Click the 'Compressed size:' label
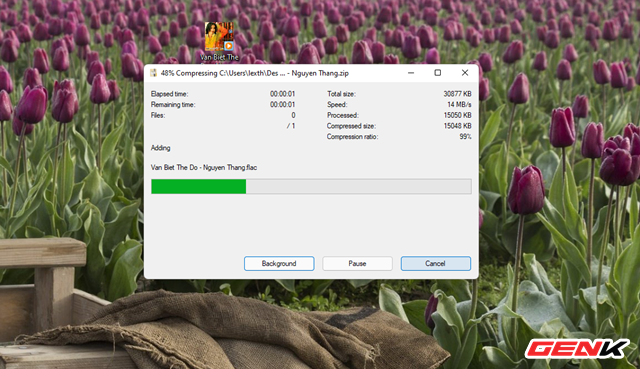The height and width of the screenshot is (369, 640). [x=351, y=126]
